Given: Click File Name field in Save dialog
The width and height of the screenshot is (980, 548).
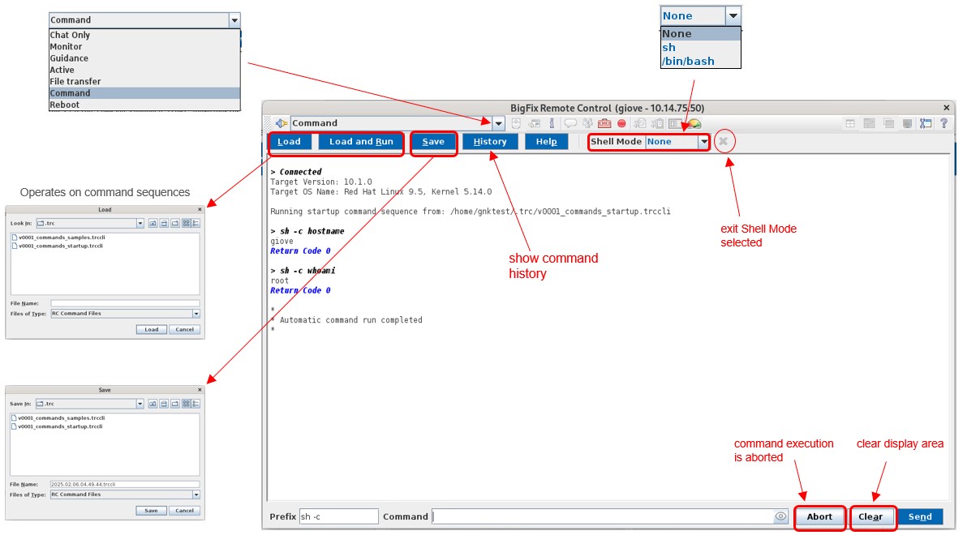Looking at the screenshot, I should click(x=125, y=484).
